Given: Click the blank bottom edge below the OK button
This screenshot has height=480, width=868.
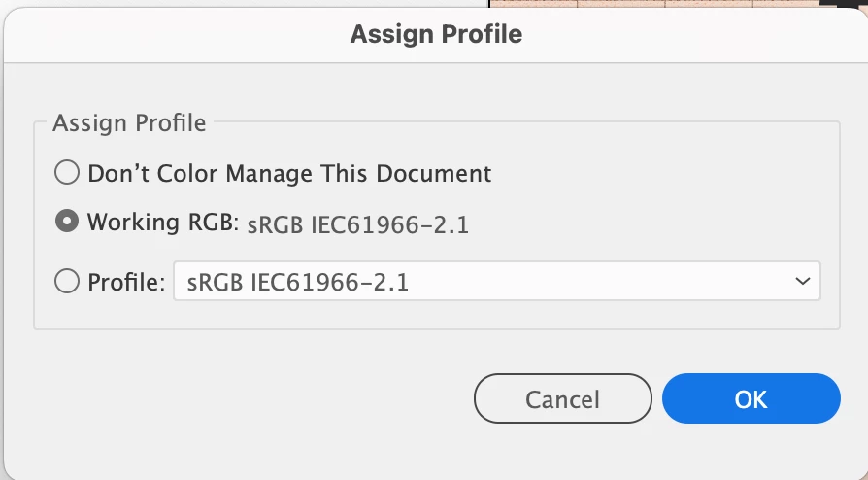Looking at the screenshot, I should coord(751,457).
